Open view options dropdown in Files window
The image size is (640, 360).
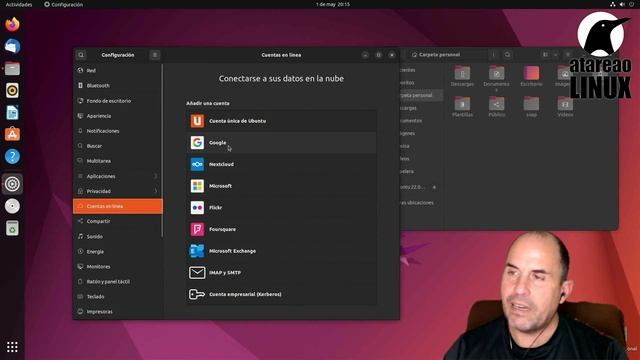pos(556,55)
